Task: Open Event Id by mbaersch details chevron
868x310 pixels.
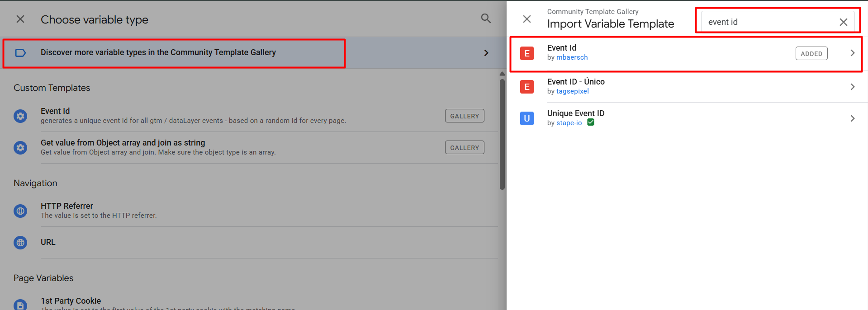Action: point(852,53)
